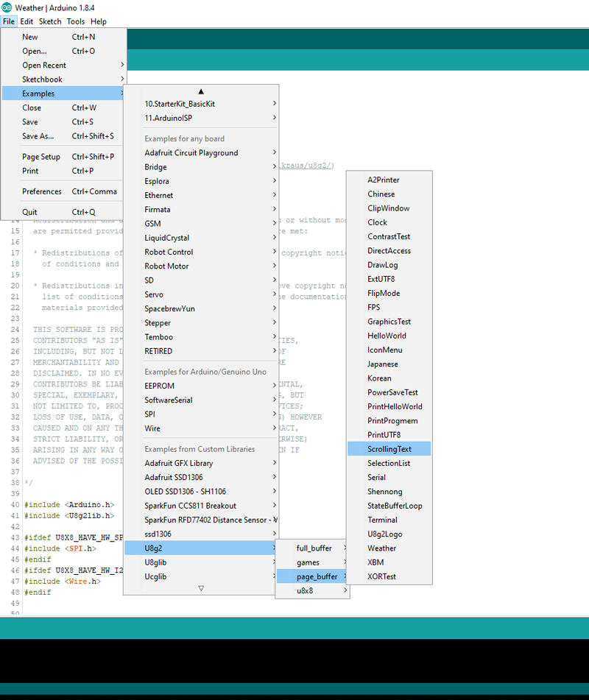Click the scroll-down arrow below Ucglib entry
This screenshot has width=589, height=700.
(x=201, y=588)
